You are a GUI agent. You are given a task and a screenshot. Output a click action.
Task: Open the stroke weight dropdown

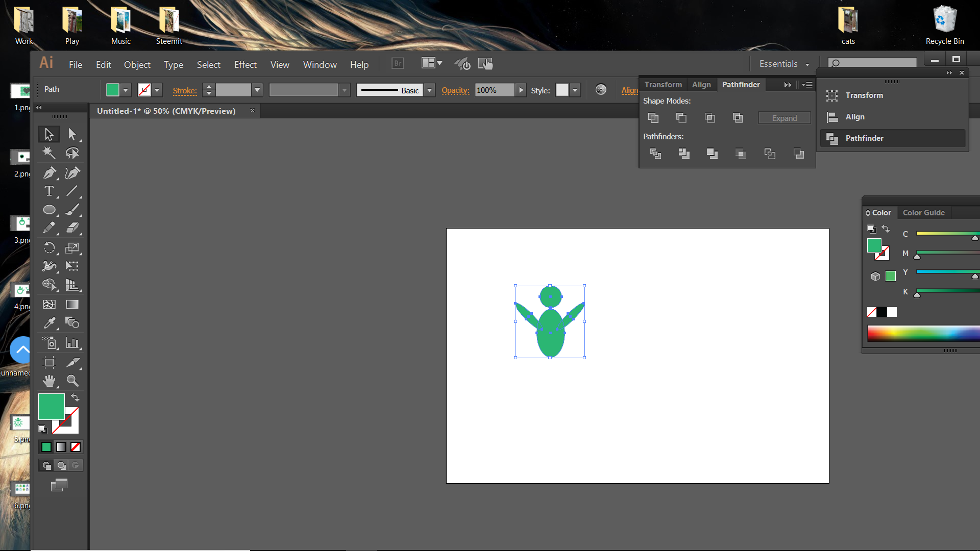coord(257,90)
